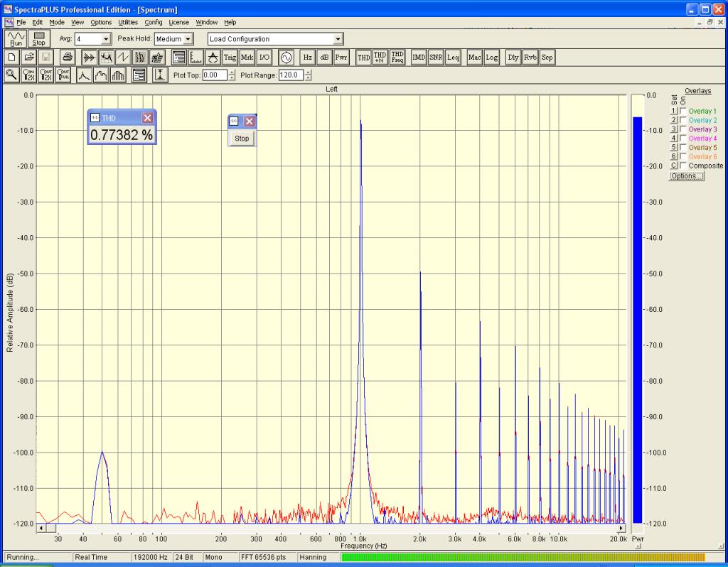Click the printer icon in the toolbar

click(68, 58)
